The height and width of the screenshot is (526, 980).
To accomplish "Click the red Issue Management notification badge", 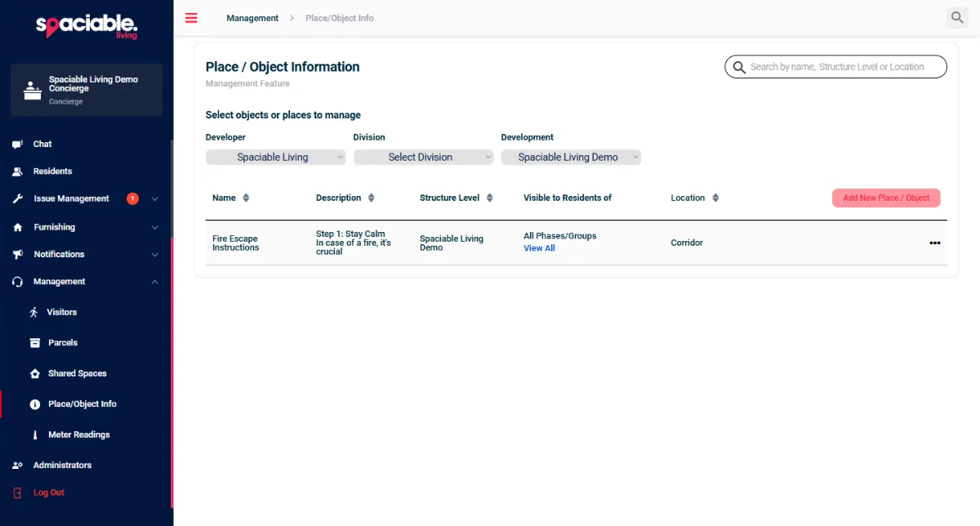I will [x=132, y=198].
